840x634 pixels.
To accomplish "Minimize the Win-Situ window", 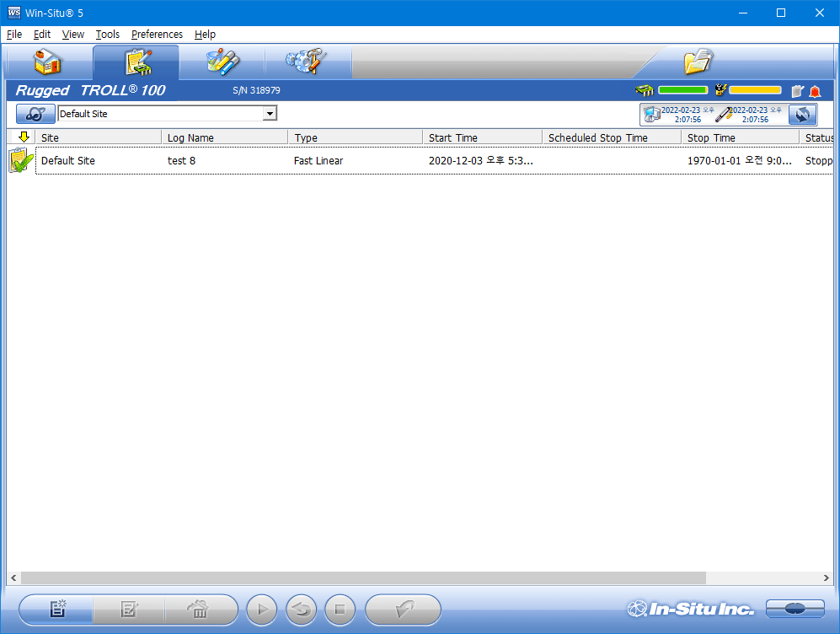I will (742, 13).
